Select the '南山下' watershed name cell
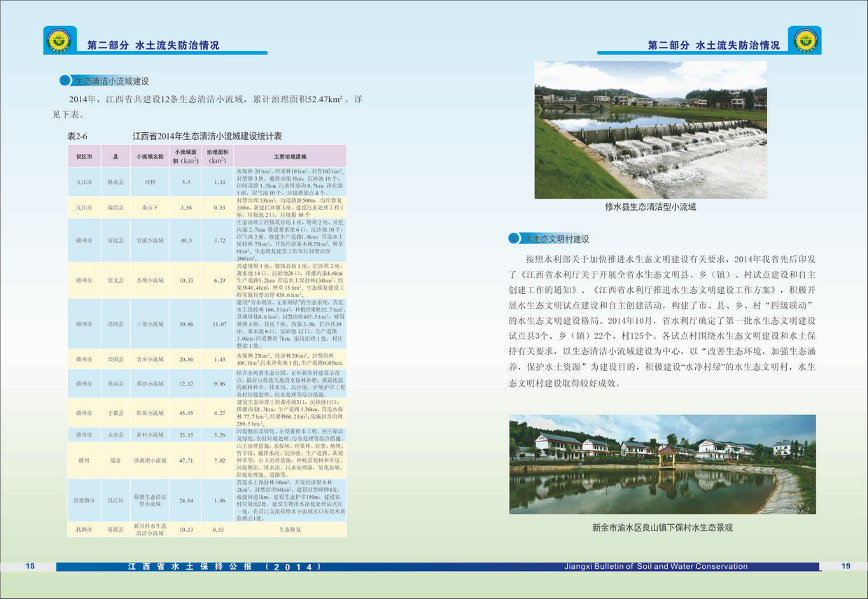 [x=150, y=208]
